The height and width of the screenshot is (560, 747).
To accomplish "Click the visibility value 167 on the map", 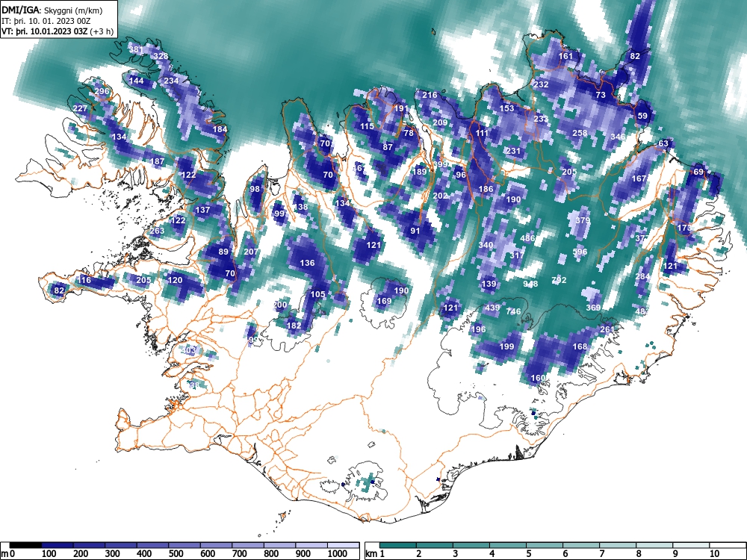I will (x=639, y=178).
